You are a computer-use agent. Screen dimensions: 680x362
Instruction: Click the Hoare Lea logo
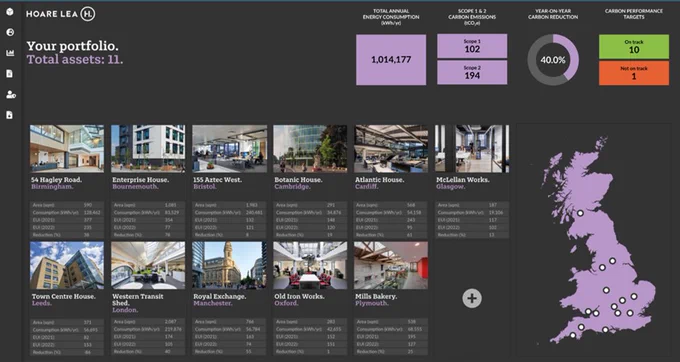click(60, 14)
